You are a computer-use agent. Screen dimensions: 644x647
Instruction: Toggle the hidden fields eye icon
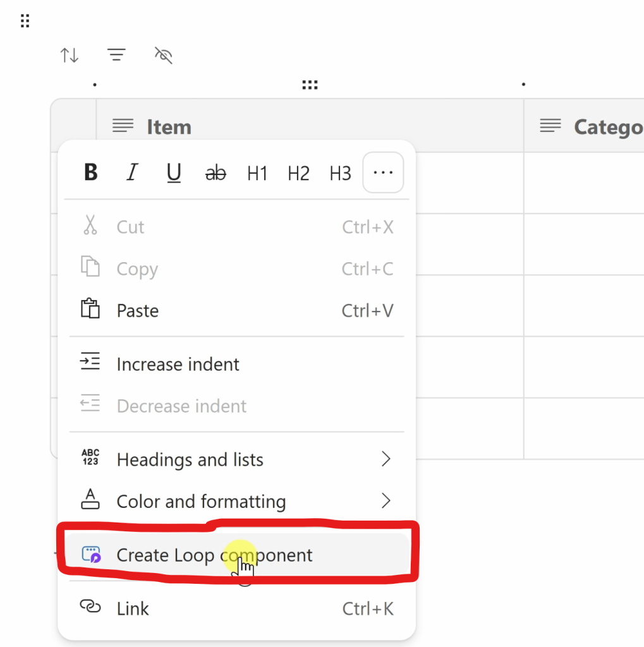(164, 56)
